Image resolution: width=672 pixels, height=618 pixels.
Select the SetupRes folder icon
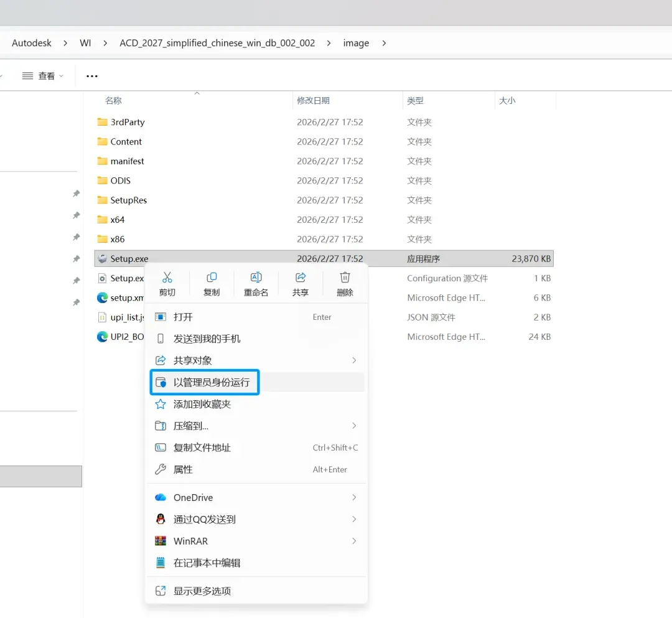click(102, 200)
